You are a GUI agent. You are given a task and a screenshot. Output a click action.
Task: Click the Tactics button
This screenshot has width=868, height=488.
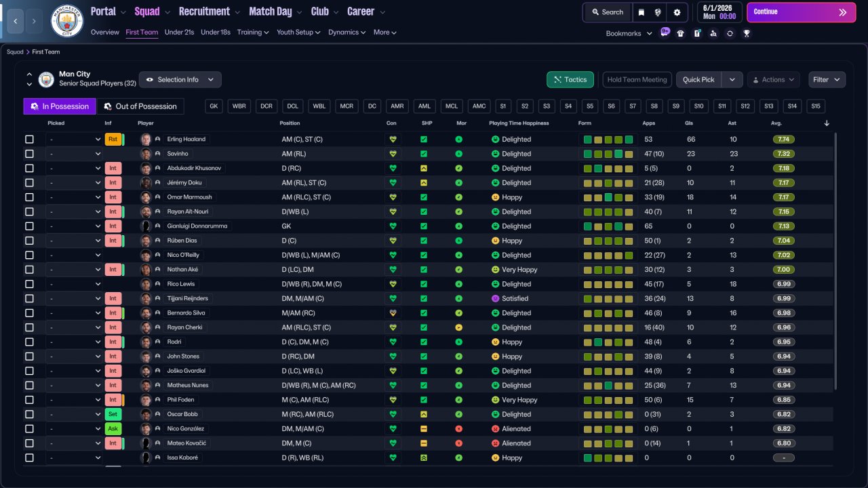[x=570, y=79]
